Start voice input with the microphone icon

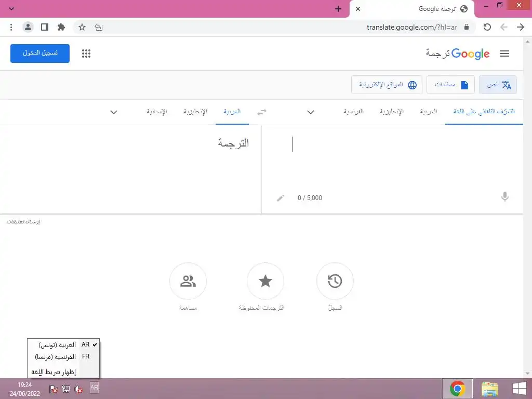coord(505,197)
